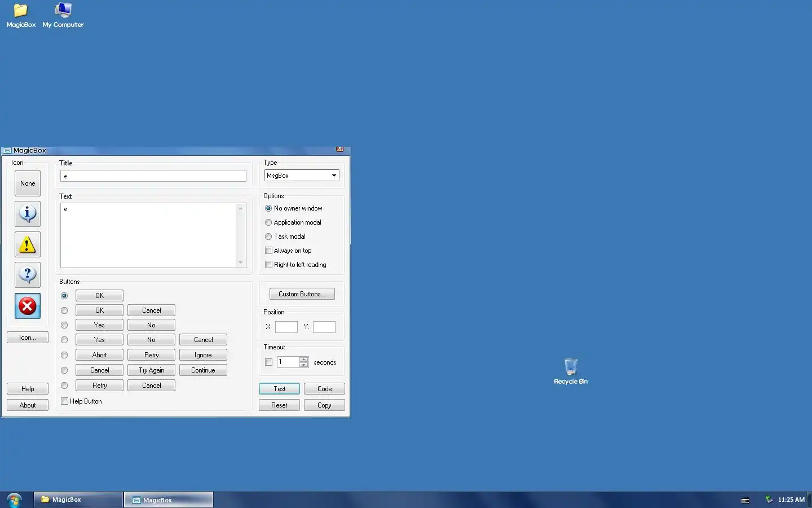Select the None icon option
The image size is (812, 508).
(28, 183)
